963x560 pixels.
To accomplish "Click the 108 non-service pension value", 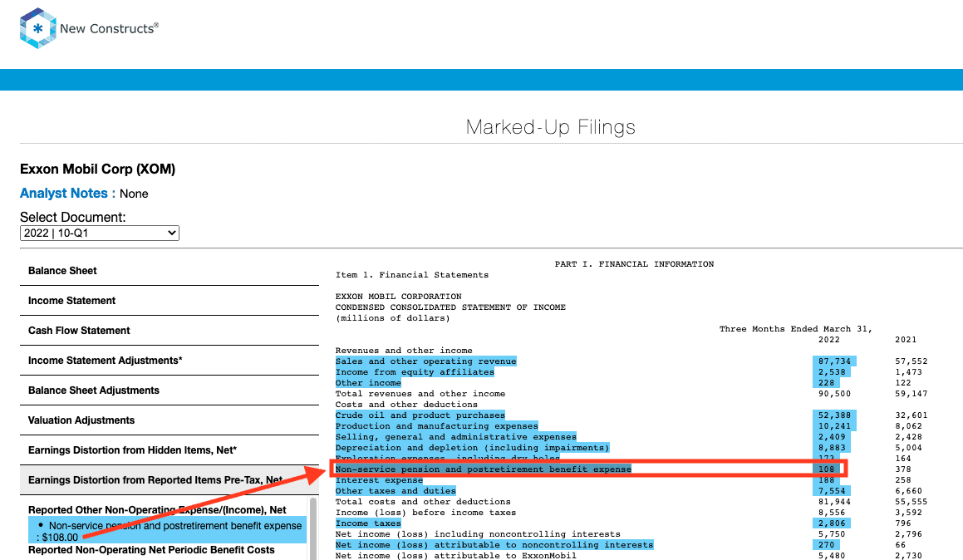I will 826,469.
